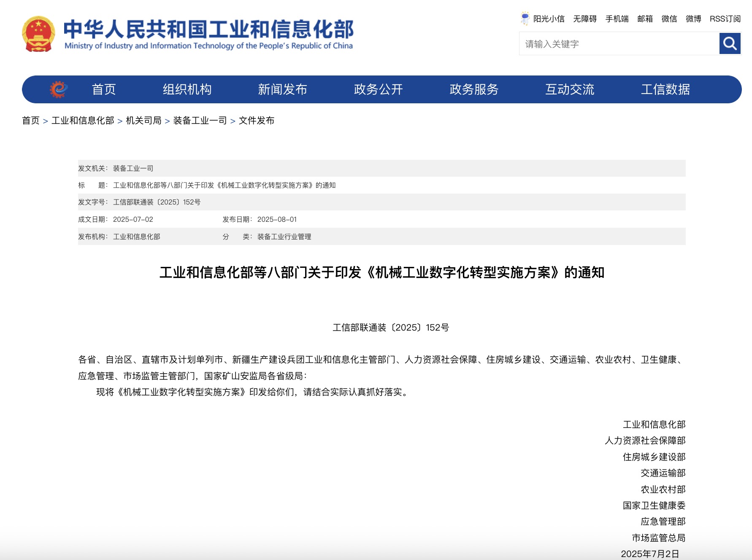Click signature line 国家卫生健康委

coord(654,505)
